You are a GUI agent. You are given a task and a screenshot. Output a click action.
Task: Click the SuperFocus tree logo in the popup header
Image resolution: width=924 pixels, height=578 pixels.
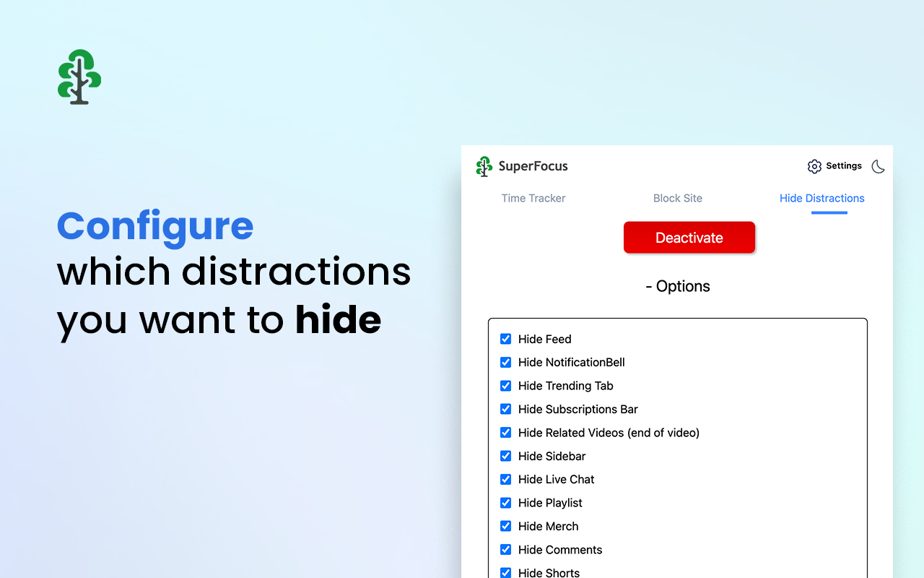484,166
